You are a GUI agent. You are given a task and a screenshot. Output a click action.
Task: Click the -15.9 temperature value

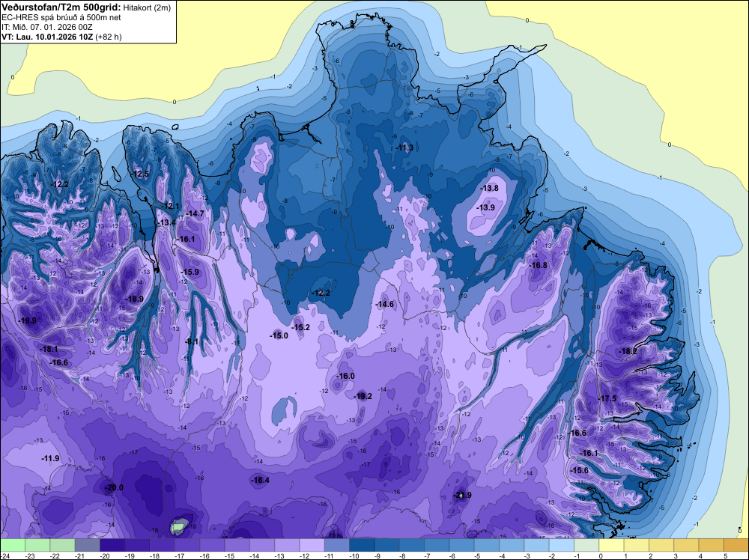(189, 272)
